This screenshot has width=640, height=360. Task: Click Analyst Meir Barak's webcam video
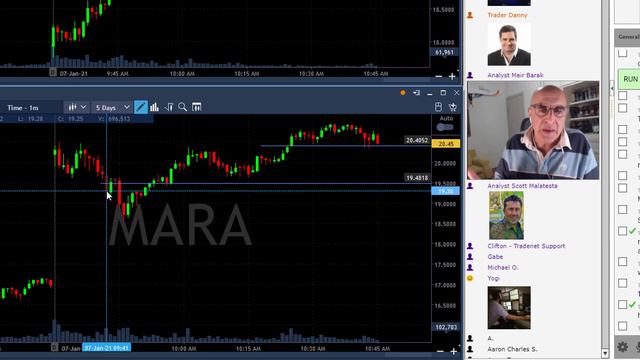coord(533,130)
